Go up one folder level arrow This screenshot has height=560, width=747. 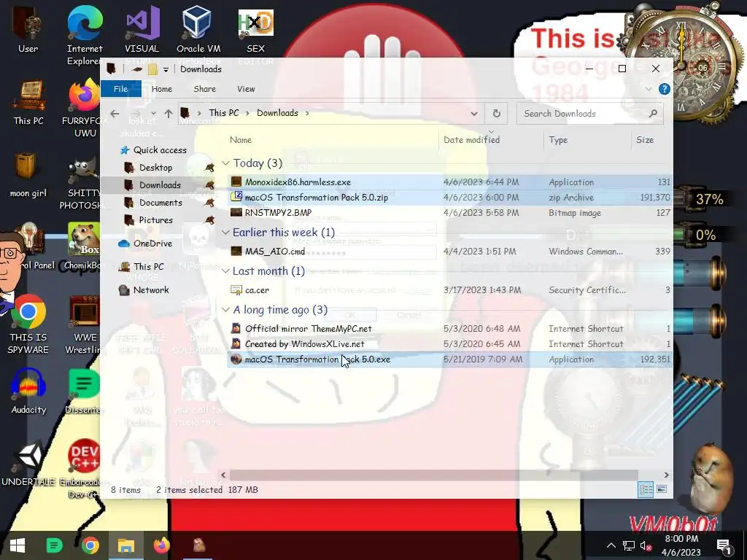(169, 113)
